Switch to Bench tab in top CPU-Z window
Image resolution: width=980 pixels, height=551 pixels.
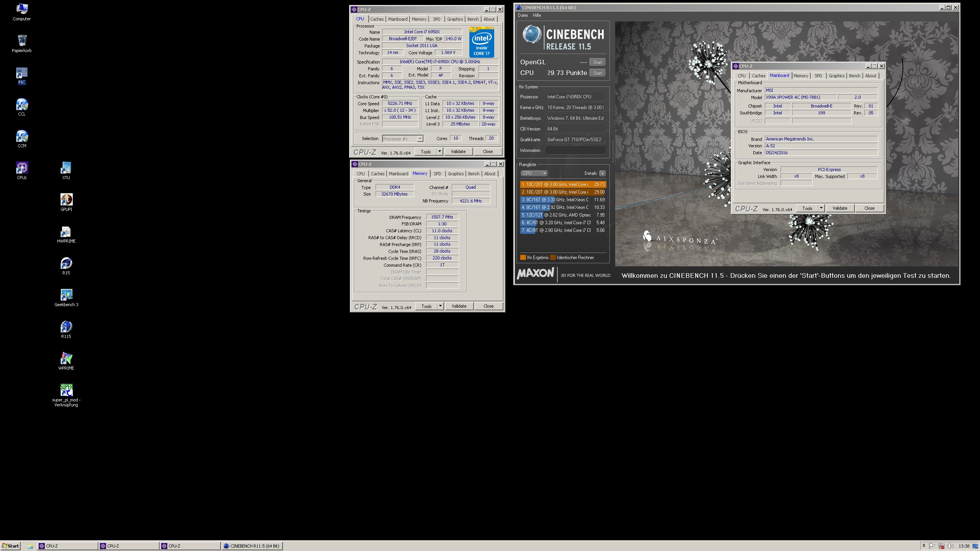pyautogui.click(x=473, y=19)
